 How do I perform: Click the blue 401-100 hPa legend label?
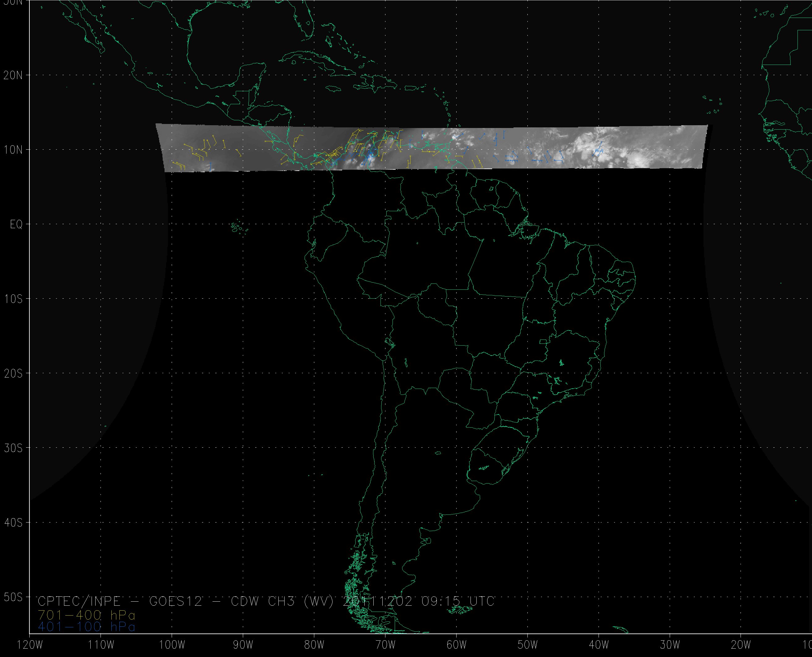pos(86,627)
